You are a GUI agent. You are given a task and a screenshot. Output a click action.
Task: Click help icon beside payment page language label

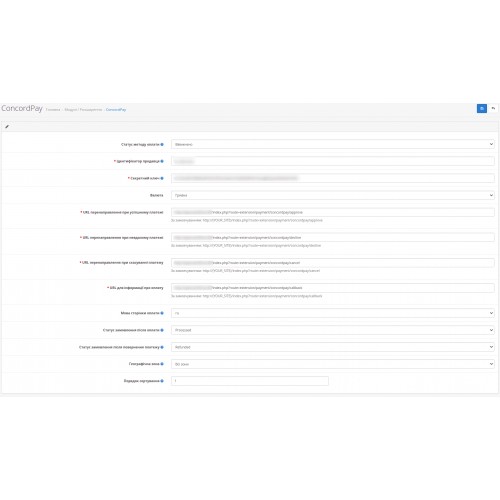pyautogui.click(x=162, y=313)
